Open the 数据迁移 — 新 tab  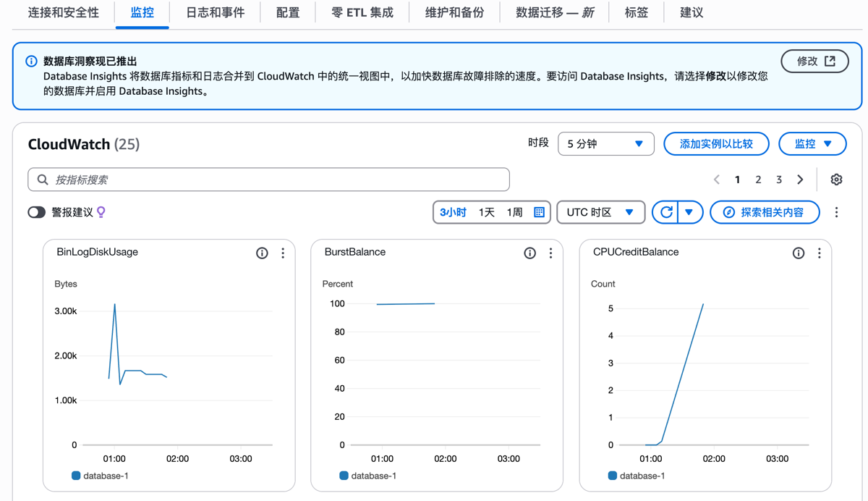555,12
